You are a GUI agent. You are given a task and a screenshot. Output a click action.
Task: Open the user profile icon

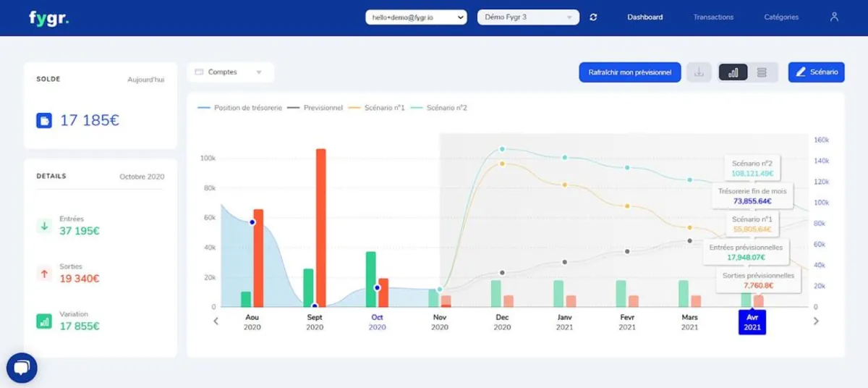pos(834,17)
